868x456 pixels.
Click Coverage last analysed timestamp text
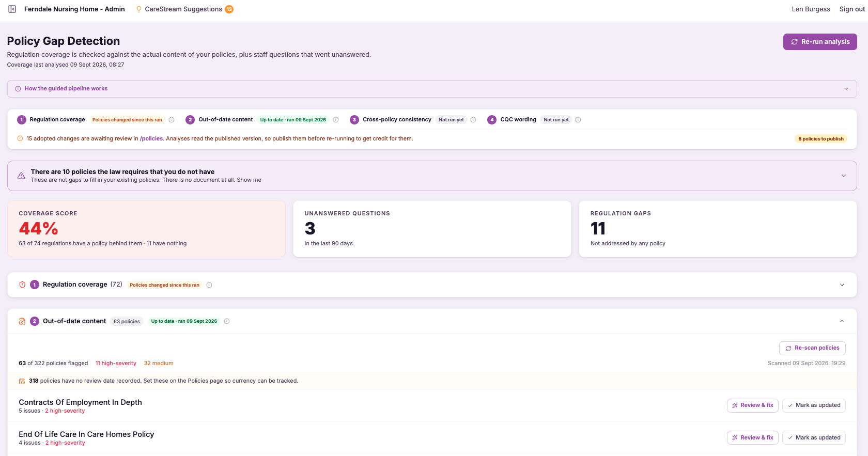66,65
